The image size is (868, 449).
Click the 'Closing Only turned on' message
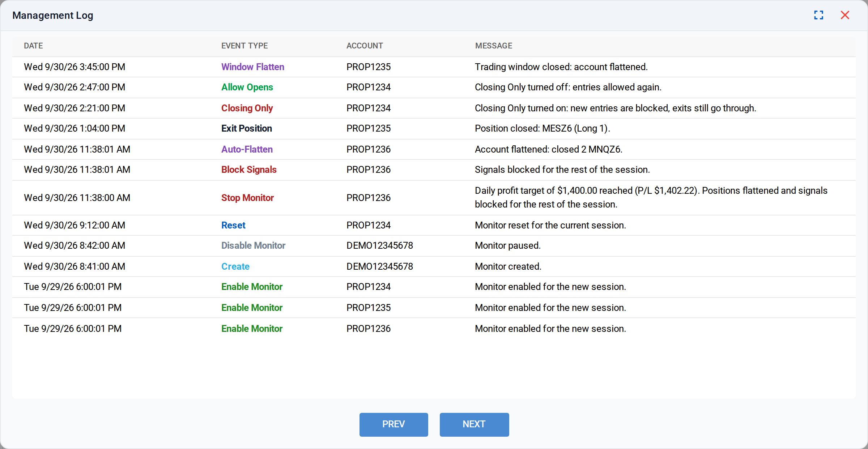[616, 108]
